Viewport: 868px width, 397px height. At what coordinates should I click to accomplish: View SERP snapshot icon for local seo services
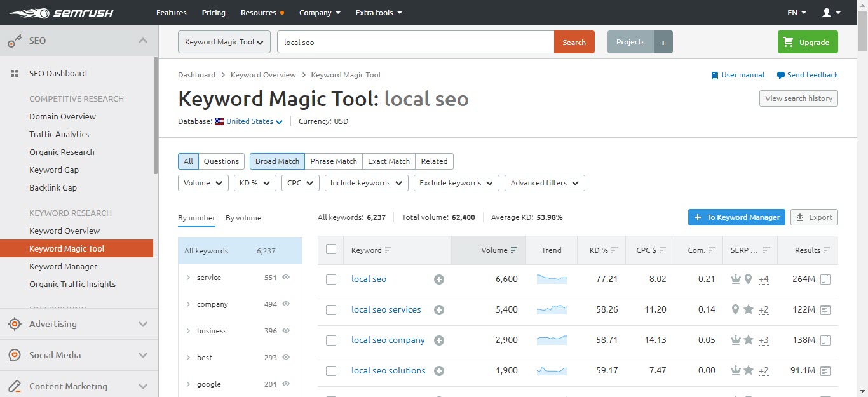coord(825,310)
